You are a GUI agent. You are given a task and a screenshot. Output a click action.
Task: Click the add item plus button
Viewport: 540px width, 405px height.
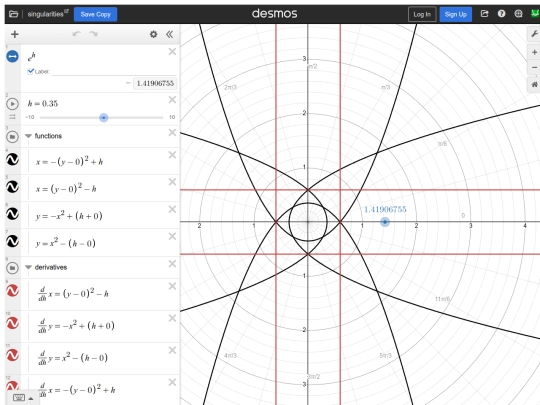[x=15, y=34]
